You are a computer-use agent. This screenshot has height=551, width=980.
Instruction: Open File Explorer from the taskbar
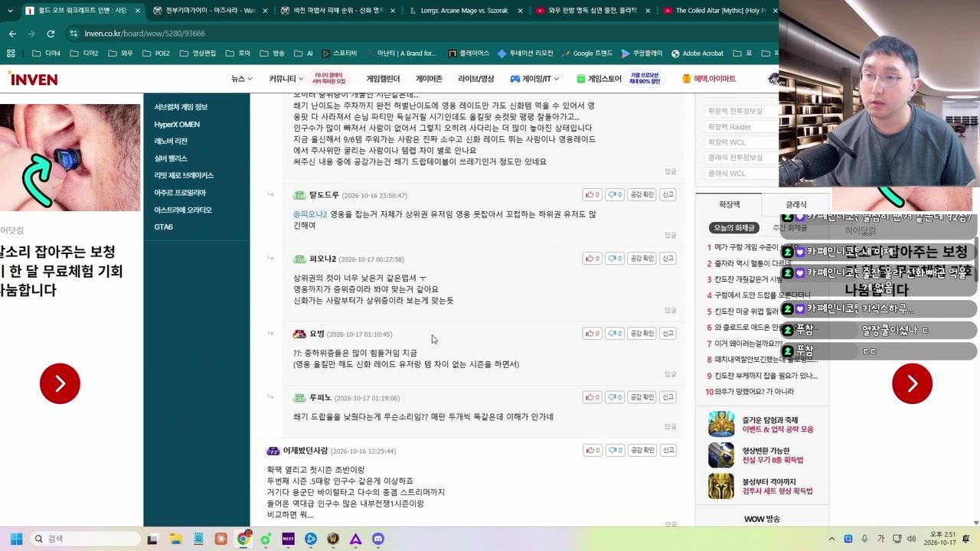pyautogui.click(x=176, y=539)
